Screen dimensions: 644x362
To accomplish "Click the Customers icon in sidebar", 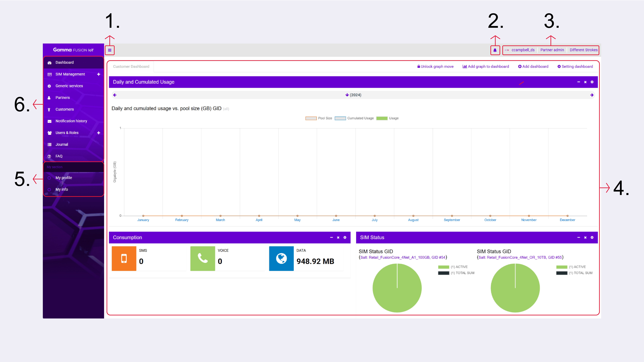I will click(49, 110).
